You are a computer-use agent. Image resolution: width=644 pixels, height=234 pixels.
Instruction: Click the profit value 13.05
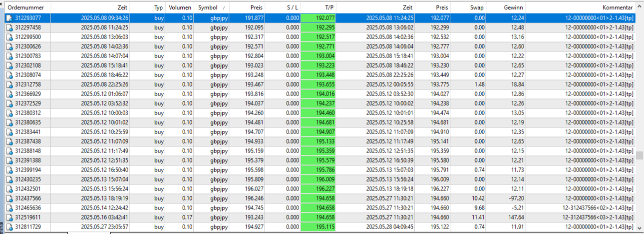pyautogui.click(x=517, y=112)
